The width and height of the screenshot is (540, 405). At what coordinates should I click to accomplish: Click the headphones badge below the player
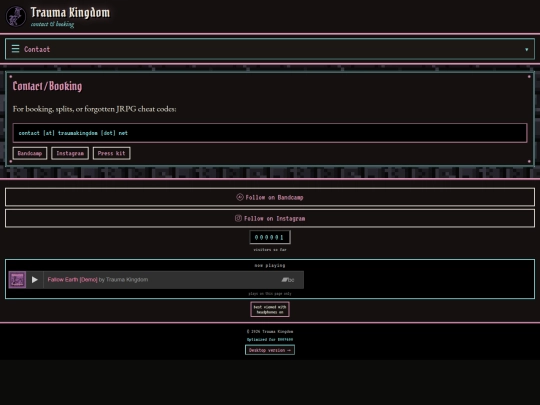click(x=270, y=309)
